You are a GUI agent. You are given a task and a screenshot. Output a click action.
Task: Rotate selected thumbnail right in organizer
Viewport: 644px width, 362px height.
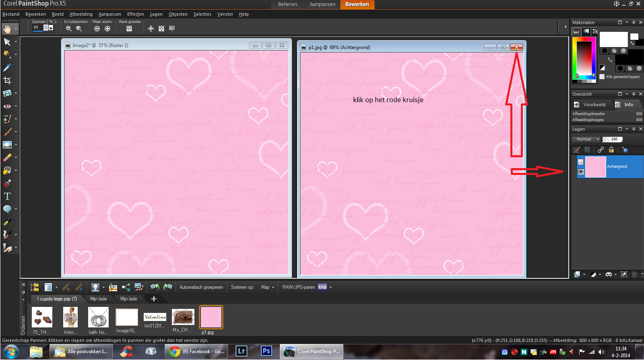pyautogui.click(x=168, y=287)
